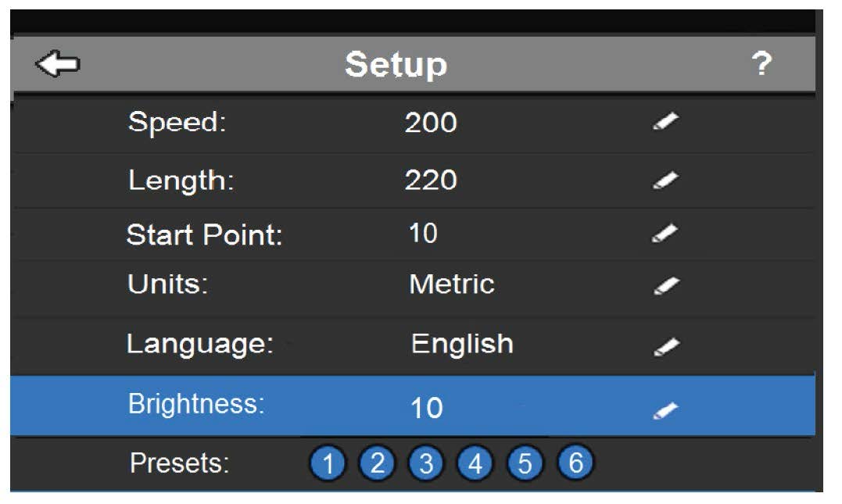Viewport: 842px width, 504px height.
Task: Edit Speed using its pencil icon
Action: (666, 121)
